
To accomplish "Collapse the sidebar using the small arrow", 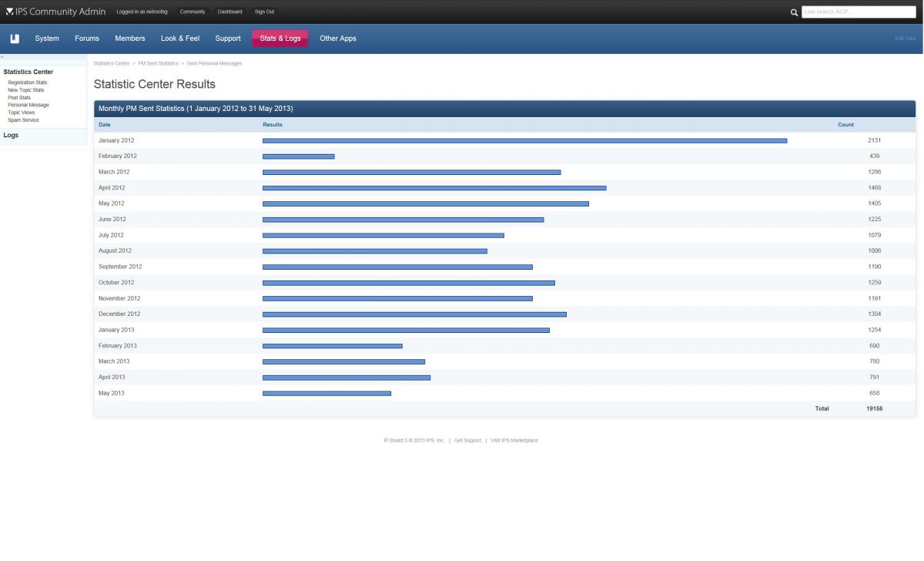I will click(x=2, y=57).
